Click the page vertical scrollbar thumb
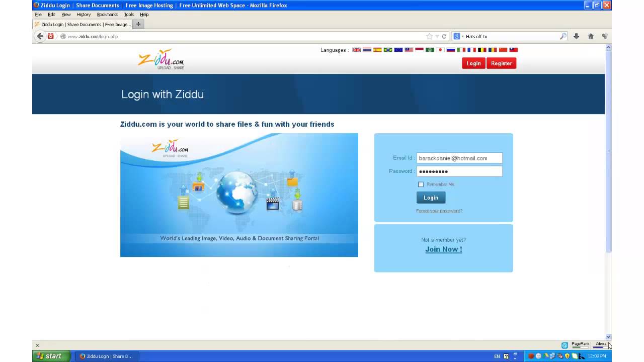Image resolution: width=644 pixels, height=362 pixels. click(608, 151)
